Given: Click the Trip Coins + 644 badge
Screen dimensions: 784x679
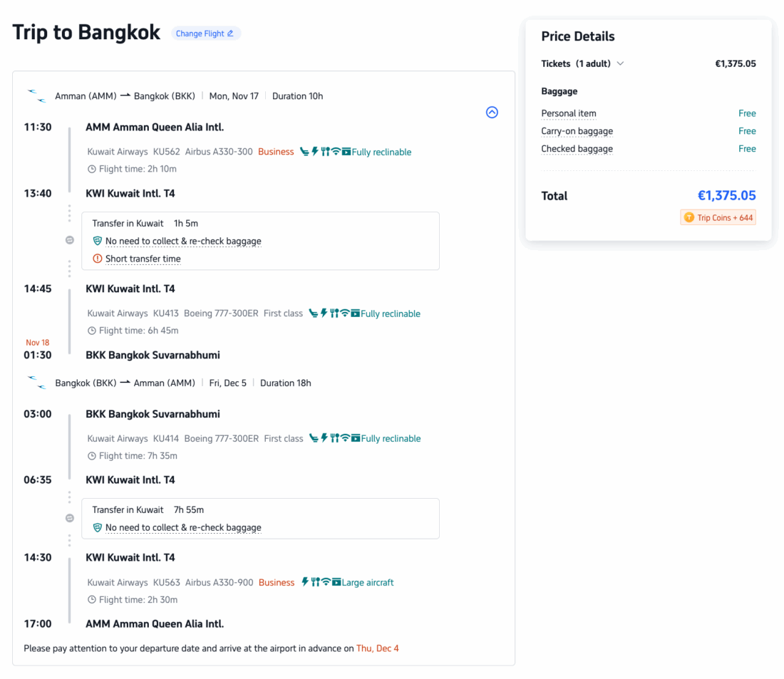Looking at the screenshot, I should (x=718, y=217).
